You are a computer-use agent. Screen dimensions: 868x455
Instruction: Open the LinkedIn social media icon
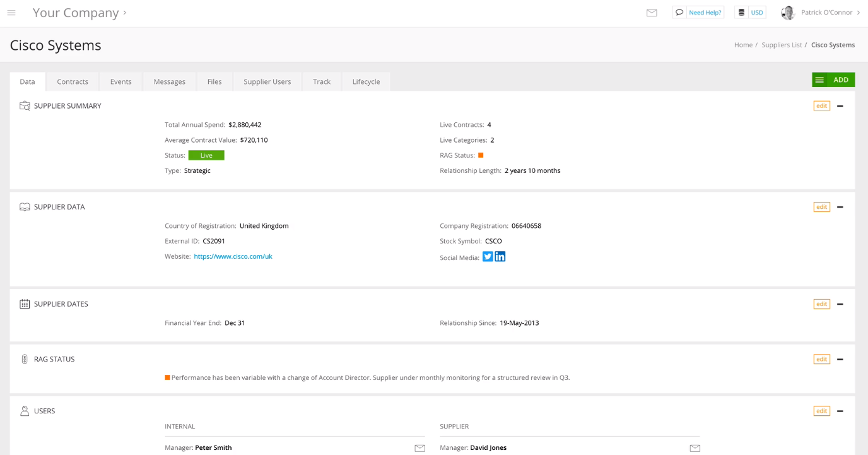click(500, 256)
